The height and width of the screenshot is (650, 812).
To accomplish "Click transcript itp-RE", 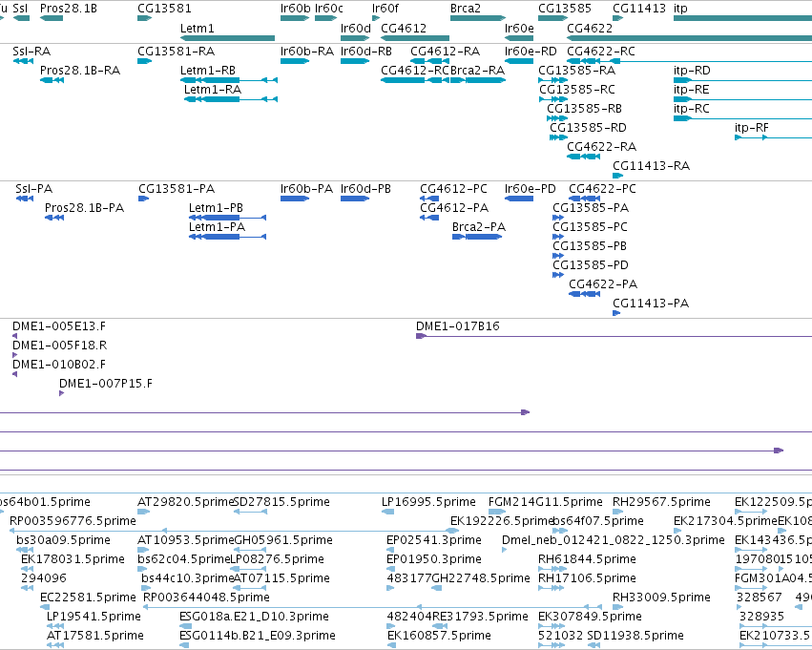I will click(x=692, y=90).
